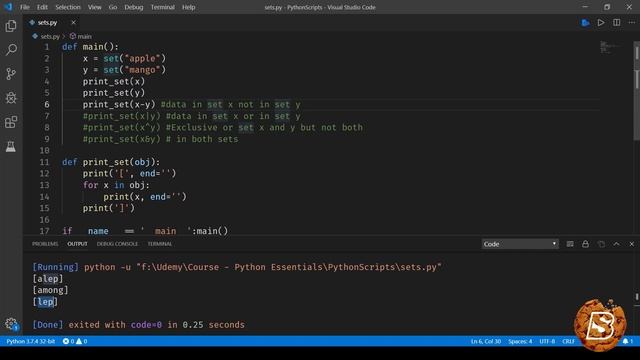This screenshot has width=640, height=360.
Task: Open the Terminal menu
Action: click(162, 7)
